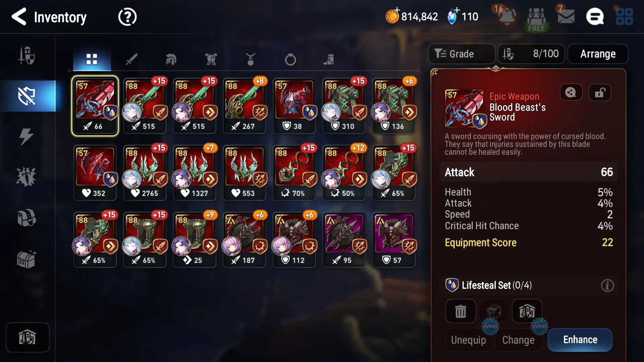Open the help question mark icon
Viewport: 644px width, 362px height.
click(x=127, y=17)
